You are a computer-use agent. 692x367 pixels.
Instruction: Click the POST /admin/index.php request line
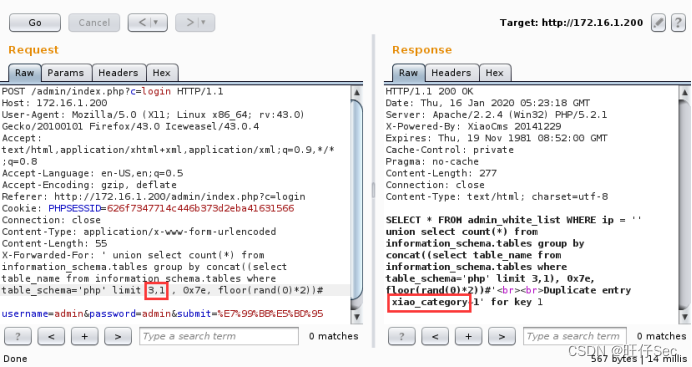[x=113, y=91]
